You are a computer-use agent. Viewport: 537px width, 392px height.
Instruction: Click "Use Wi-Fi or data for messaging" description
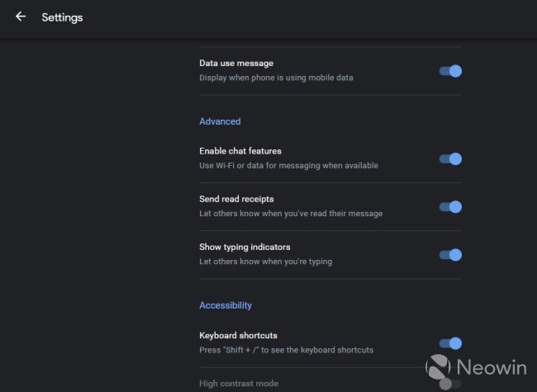tap(288, 166)
